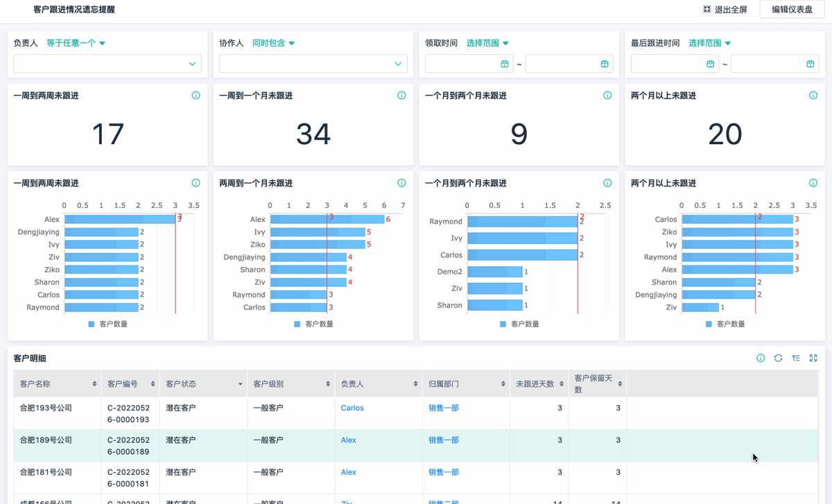Open 等于任意一个 condition dropdown for 负责人
Screen dimensions: 832x504
(76, 43)
